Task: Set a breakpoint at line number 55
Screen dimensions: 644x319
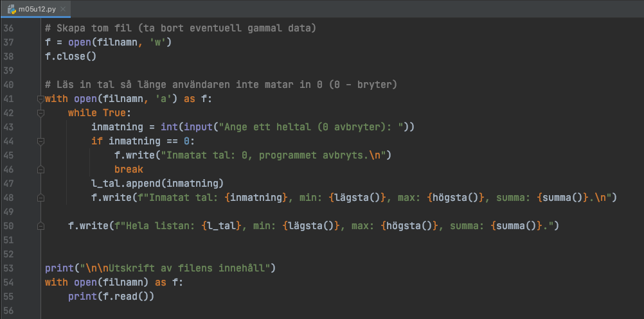Action: coord(8,297)
